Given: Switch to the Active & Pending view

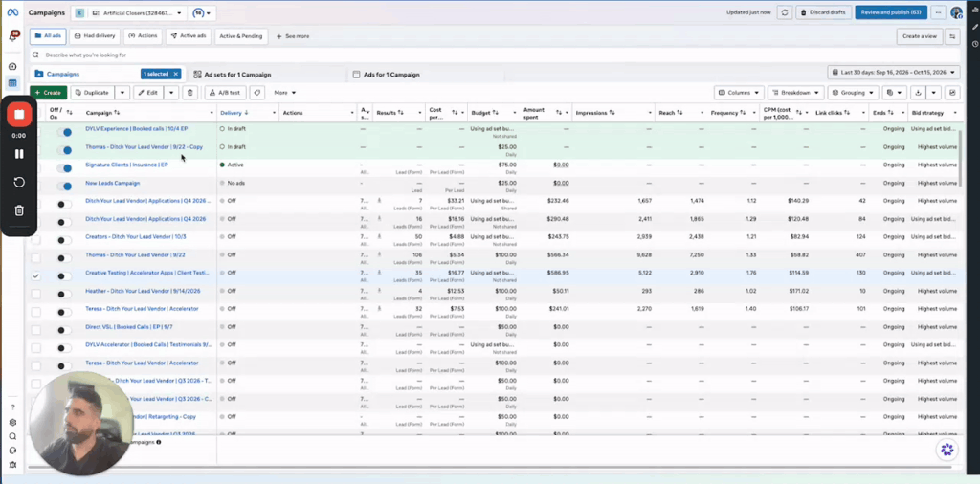Looking at the screenshot, I should 241,36.
